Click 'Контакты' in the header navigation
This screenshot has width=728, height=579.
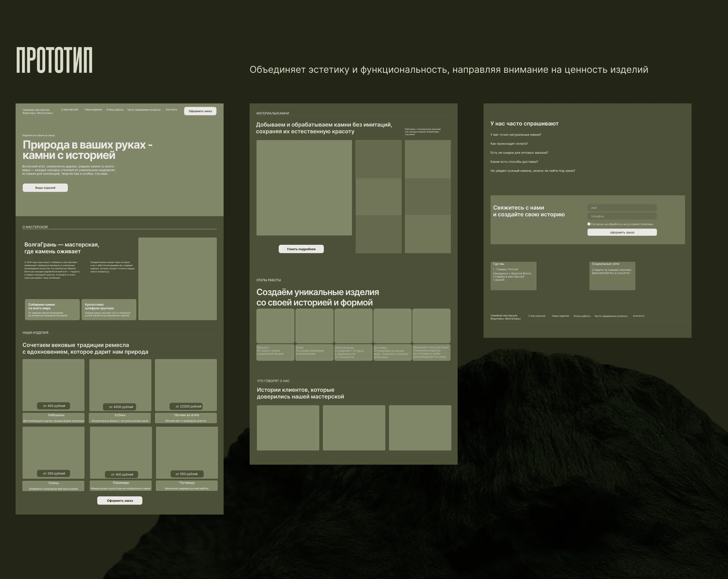click(172, 110)
